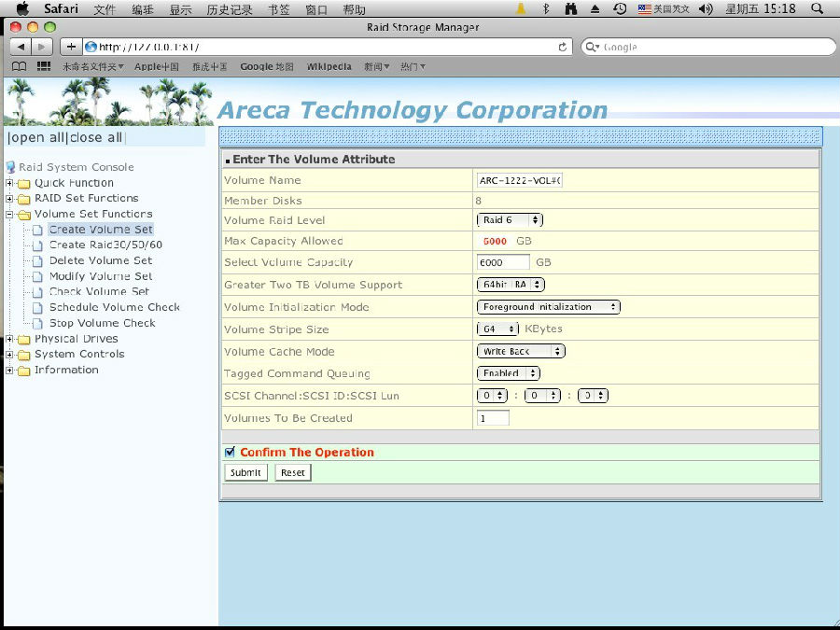
Task: Click the Schedule Volume Check page icon
Action: pyautogui.click(x=37, y=307)
